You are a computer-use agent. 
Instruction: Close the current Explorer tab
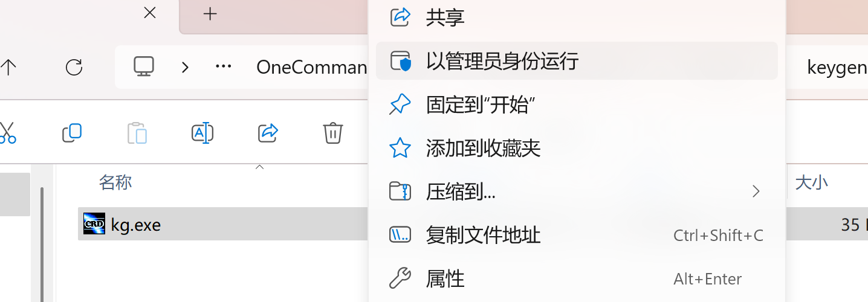150,13
